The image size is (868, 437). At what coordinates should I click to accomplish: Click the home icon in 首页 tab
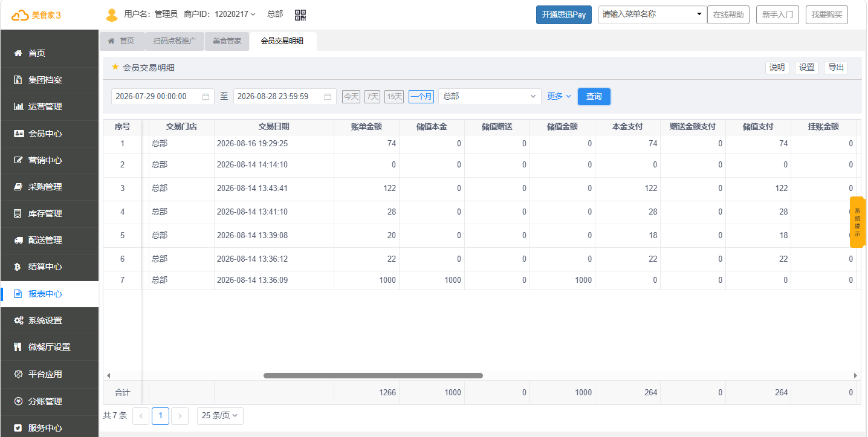click(x=111, y=40)
